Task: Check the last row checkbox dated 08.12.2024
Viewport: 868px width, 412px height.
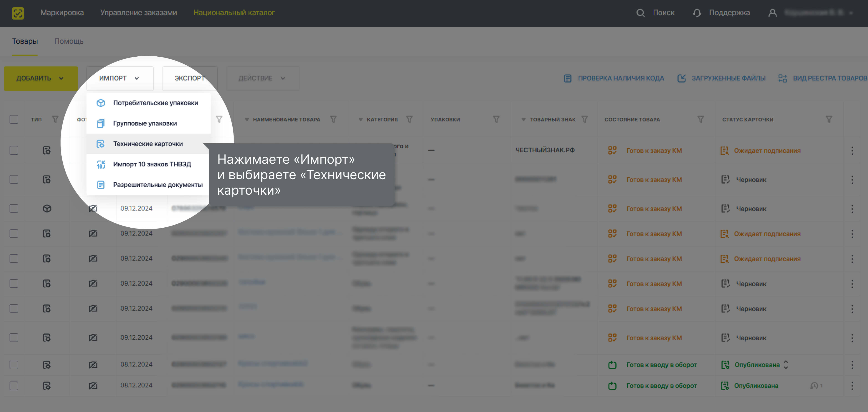Action: point(14,385)
